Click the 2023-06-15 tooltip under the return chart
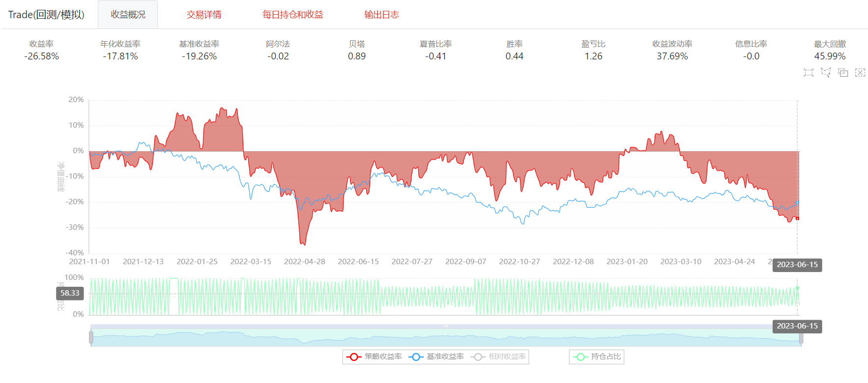868x383 pixels. coord(797,265)
